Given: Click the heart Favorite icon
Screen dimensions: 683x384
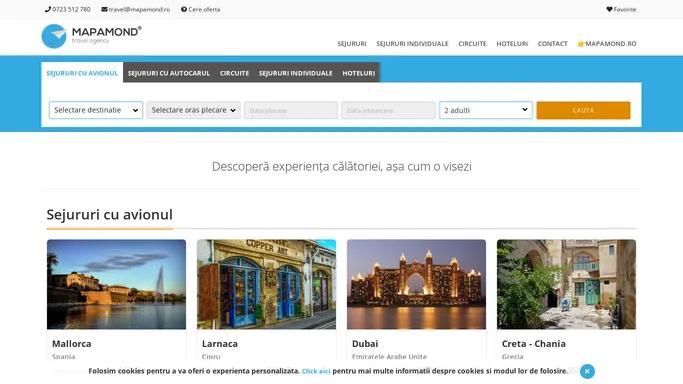Looking at the screenshot, I should click(x=609, y=9).
